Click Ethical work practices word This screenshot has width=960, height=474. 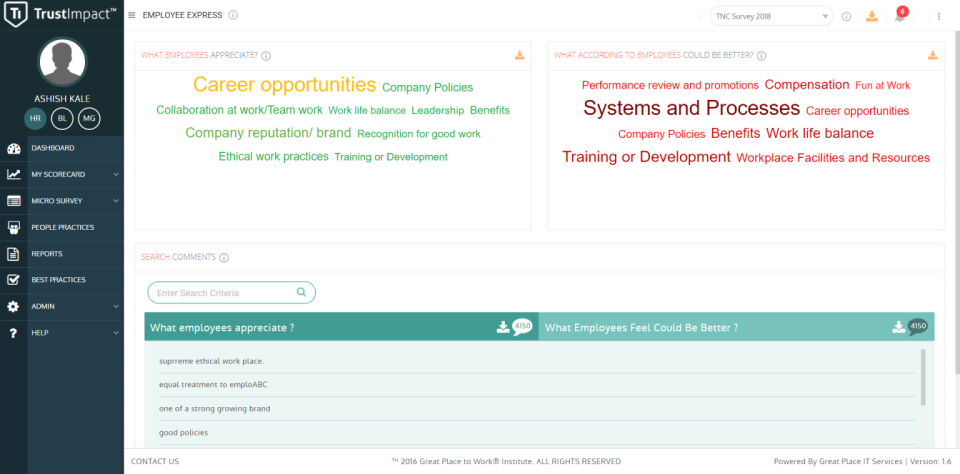tap(274, 157)
